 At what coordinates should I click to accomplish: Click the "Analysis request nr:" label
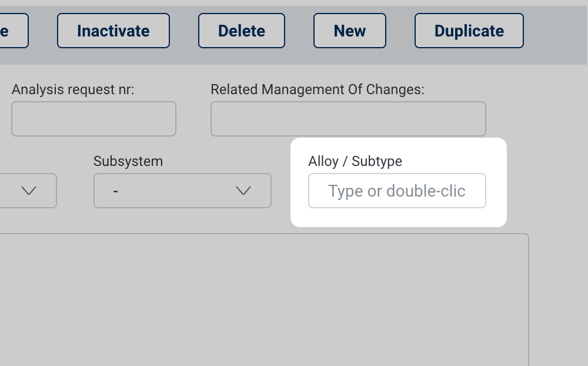[x=73, y=89]
